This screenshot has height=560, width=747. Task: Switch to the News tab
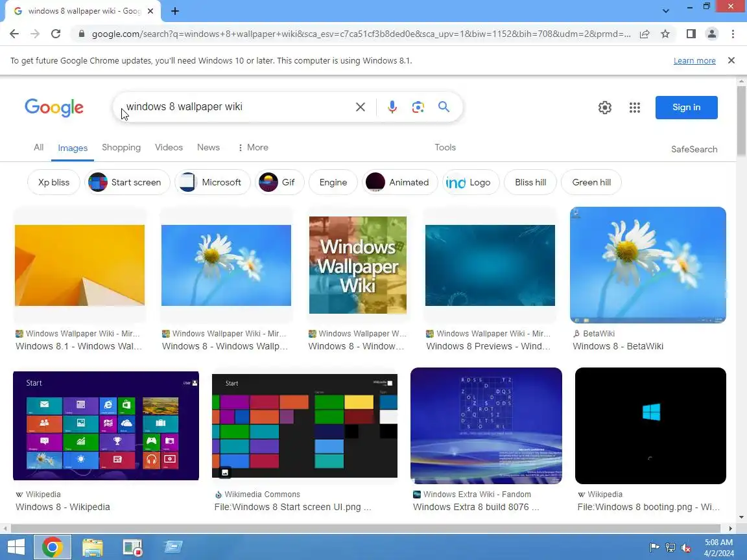(209, 148)
